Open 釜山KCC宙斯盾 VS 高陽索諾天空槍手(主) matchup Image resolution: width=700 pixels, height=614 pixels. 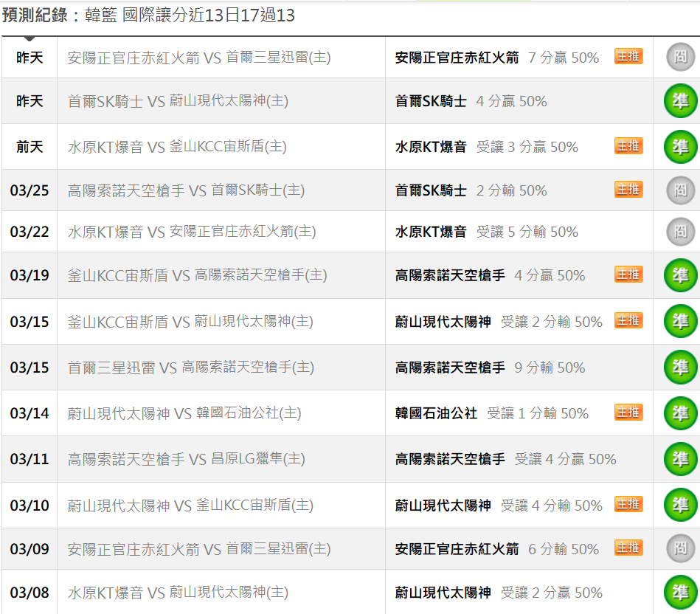tap(198, 275)
